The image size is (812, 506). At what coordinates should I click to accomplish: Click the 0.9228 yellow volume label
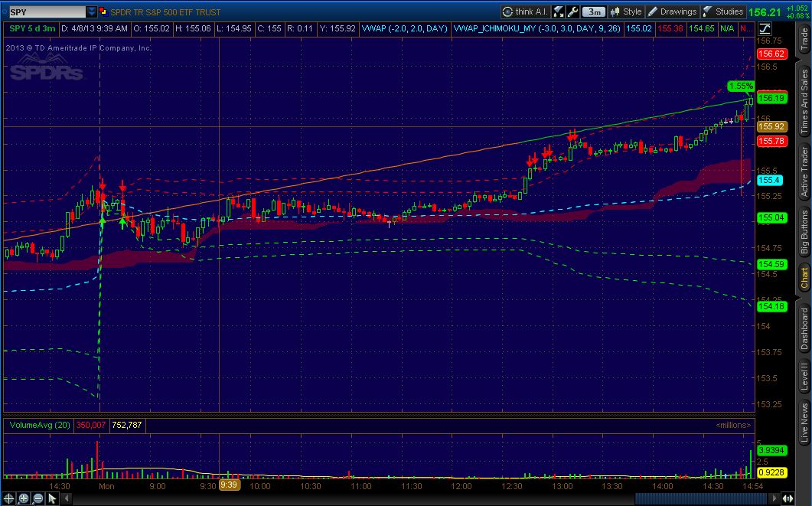771,472
